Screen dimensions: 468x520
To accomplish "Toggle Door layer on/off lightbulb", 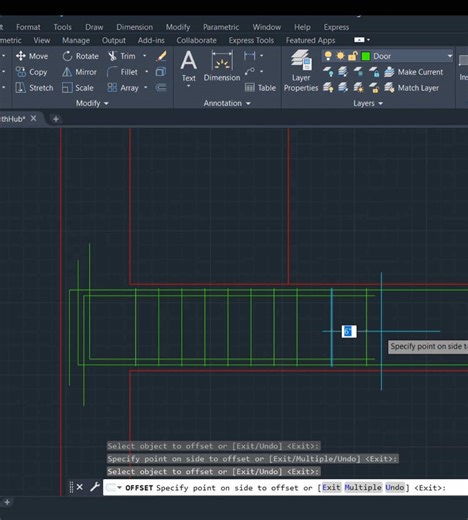I will click(328, 56).
